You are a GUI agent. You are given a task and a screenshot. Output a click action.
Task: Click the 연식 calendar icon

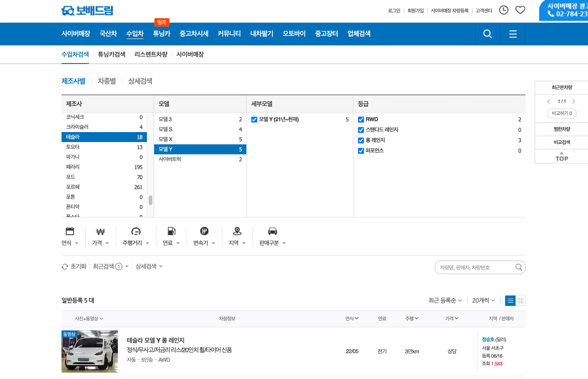(x=70, y=231)
